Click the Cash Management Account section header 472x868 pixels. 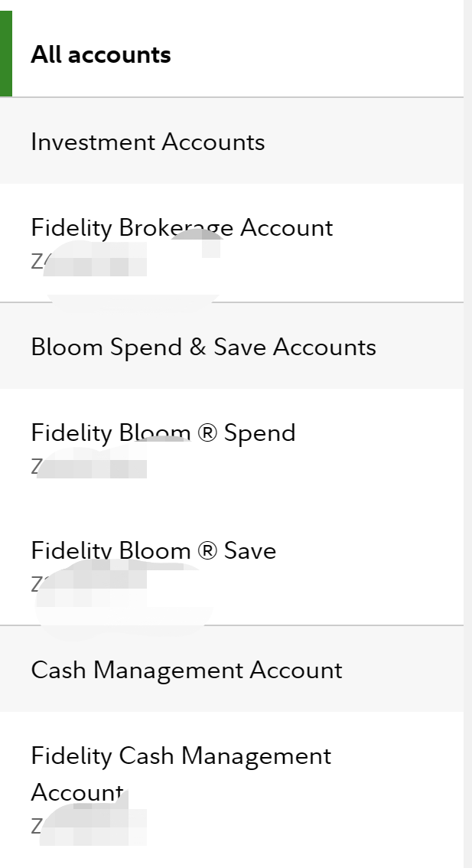(187, 671)
